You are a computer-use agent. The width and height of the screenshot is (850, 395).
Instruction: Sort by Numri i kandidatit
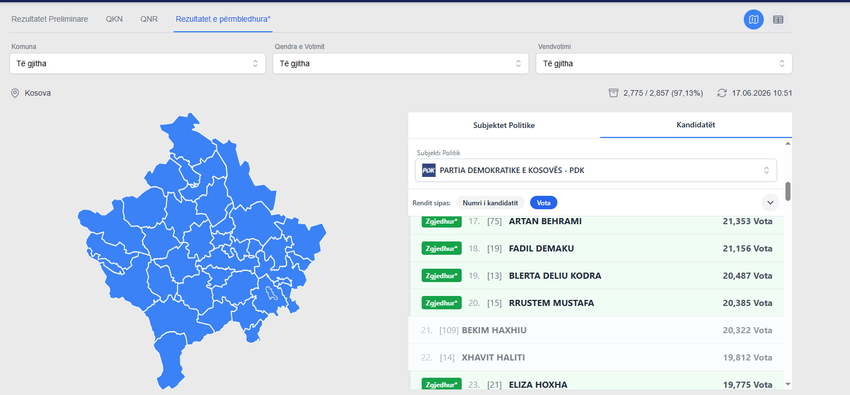490,203
